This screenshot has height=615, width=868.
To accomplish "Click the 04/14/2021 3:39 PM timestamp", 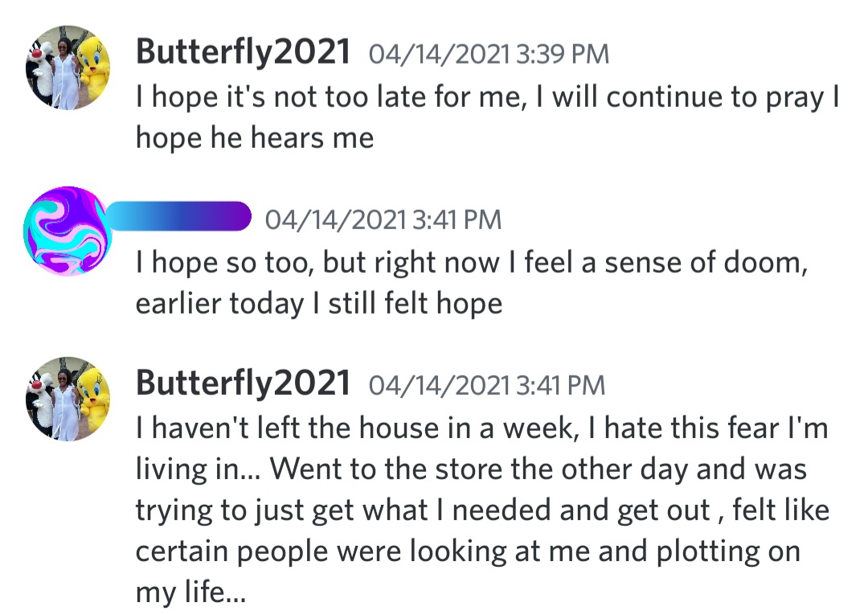I will coord(489,55).
